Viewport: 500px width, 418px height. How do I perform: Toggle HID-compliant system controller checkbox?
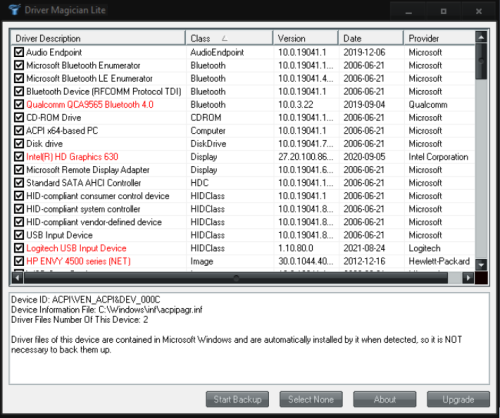[x=19, y=209]
